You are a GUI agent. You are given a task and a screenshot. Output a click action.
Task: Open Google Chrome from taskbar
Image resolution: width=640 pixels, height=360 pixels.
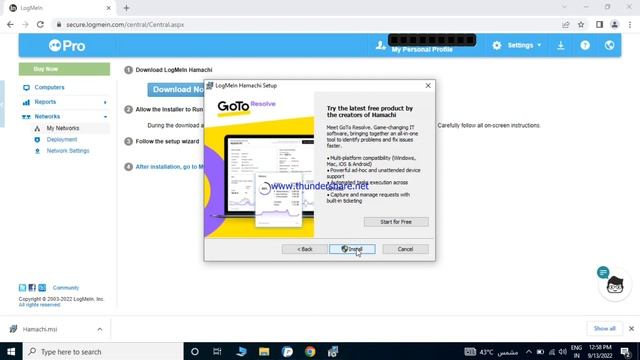click(x=310, y=351)
